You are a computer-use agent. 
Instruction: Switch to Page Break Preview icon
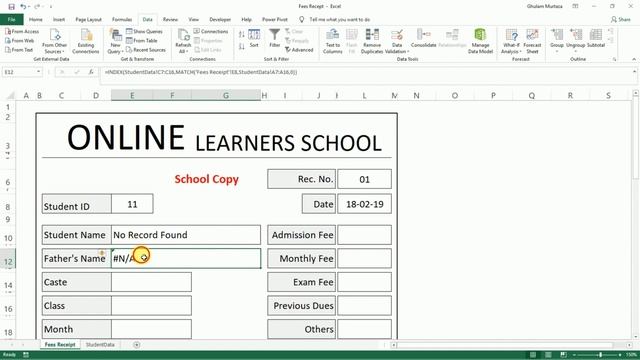coord(563,355)
